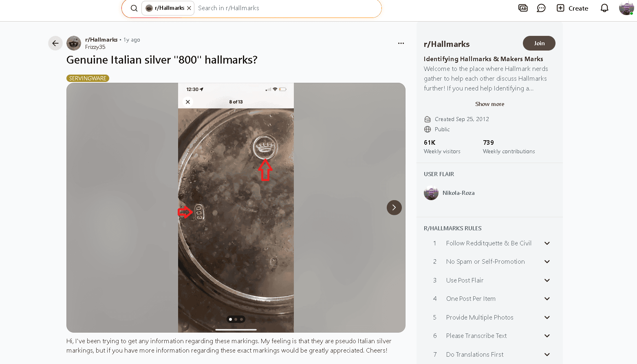
Task: Click the search magnifier icon
Action: pyautogui.click(x=134, y=8)
